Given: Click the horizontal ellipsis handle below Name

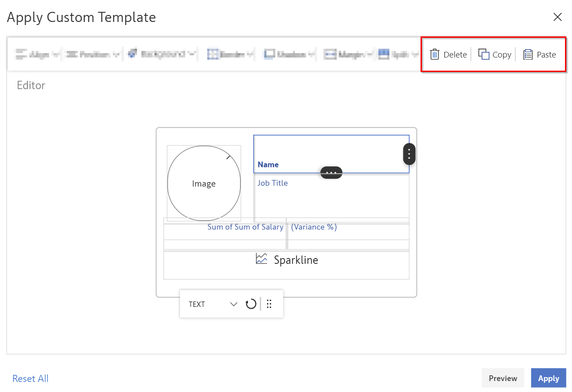Looking at the screenshot, I should click(331, 173).
